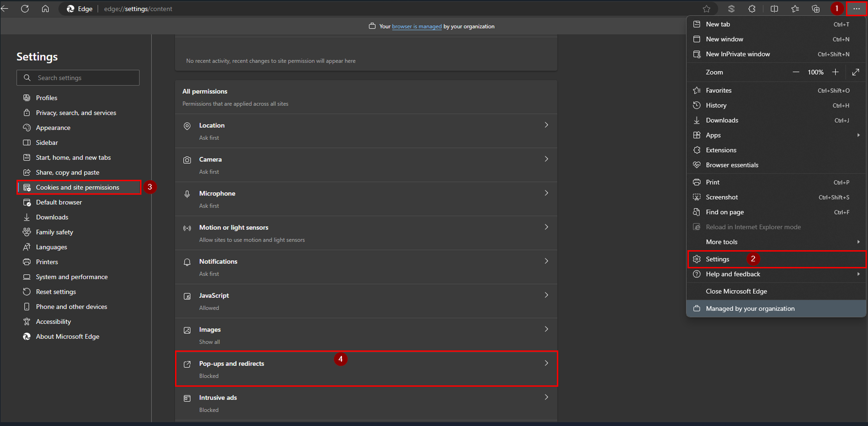Expand the Microphone permission chevron

[546, 193]
